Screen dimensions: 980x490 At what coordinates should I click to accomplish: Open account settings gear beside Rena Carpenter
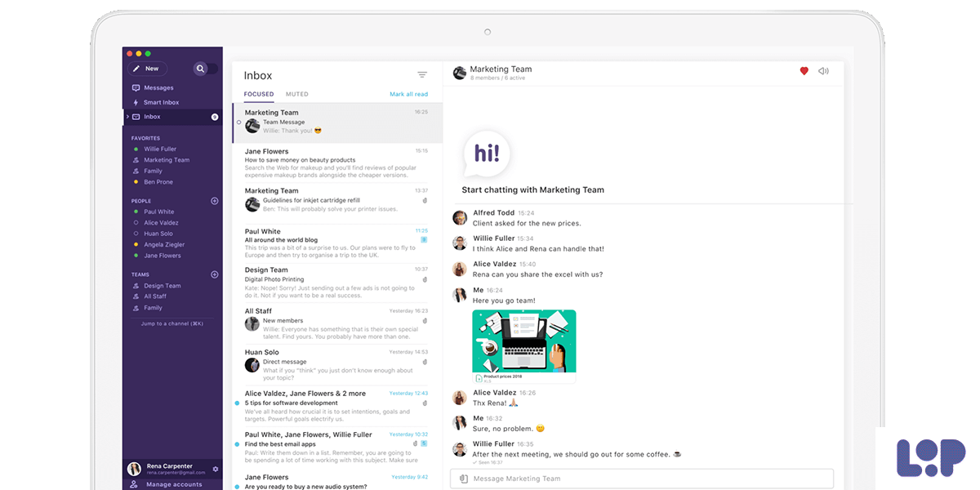216,469
